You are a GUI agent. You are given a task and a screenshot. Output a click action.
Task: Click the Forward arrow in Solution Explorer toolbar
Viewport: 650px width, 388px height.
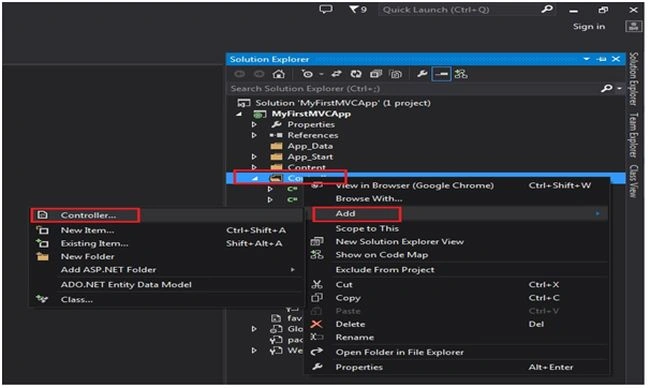[x=259, y=74]
